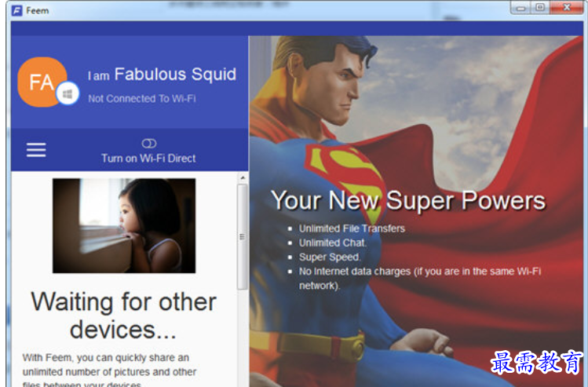Click the Windows platform badge on avatar
Image resolution: width=588 pixels, height=387 pixels.
tap(68, 93)
